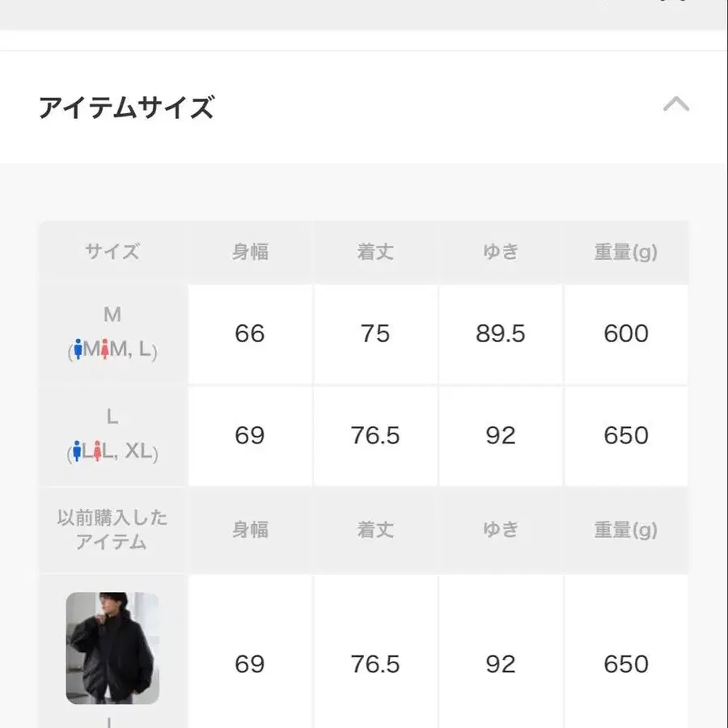This screenshot has width=728, height=728.
Task: Open the previously purchased item photo
Action: pos(112,647)
